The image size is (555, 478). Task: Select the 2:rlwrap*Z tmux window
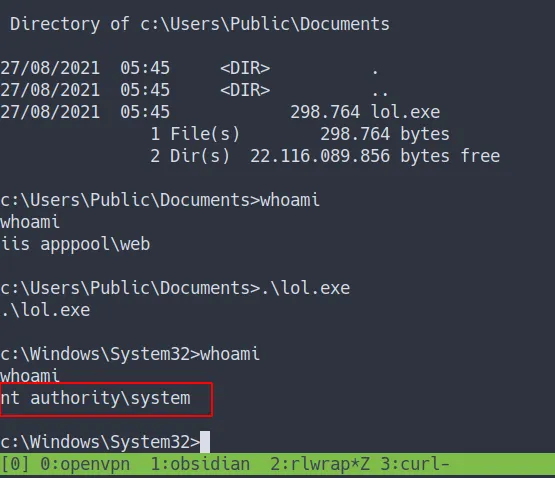(x=321, y=464)
